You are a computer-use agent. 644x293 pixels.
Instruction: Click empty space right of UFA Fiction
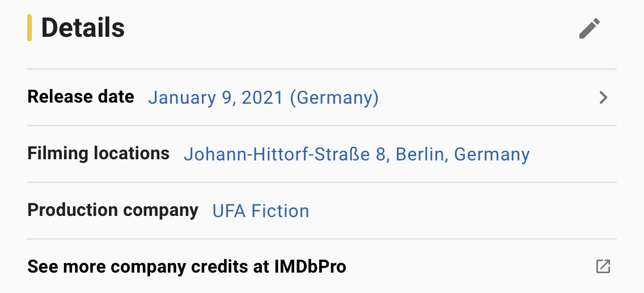click(x=454, y=211)
